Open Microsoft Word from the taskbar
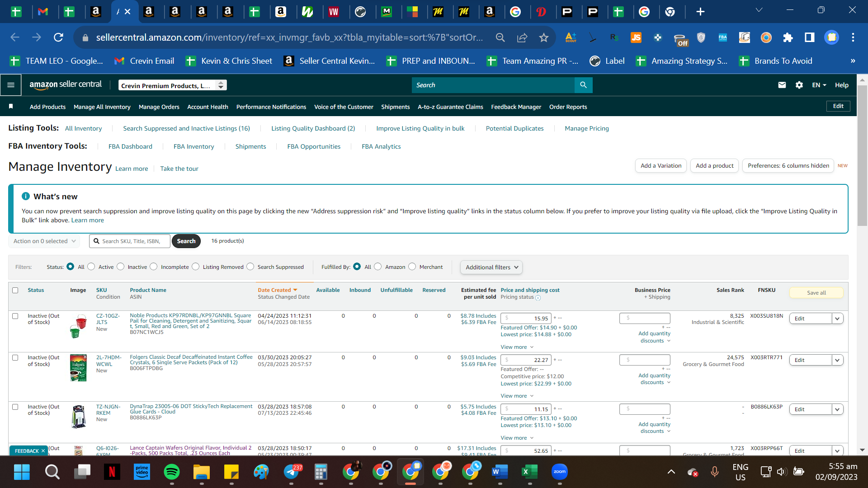868x488 pixels. [500, 472]
